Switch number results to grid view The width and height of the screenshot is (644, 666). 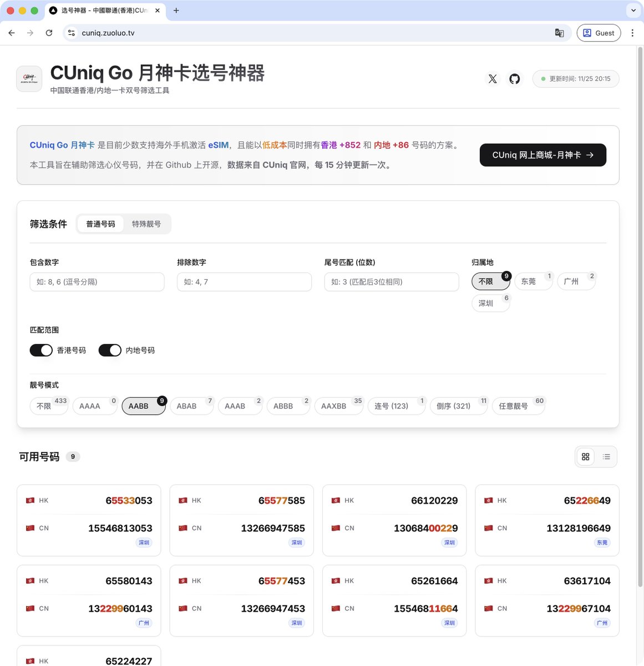click(x=586, y=456)
